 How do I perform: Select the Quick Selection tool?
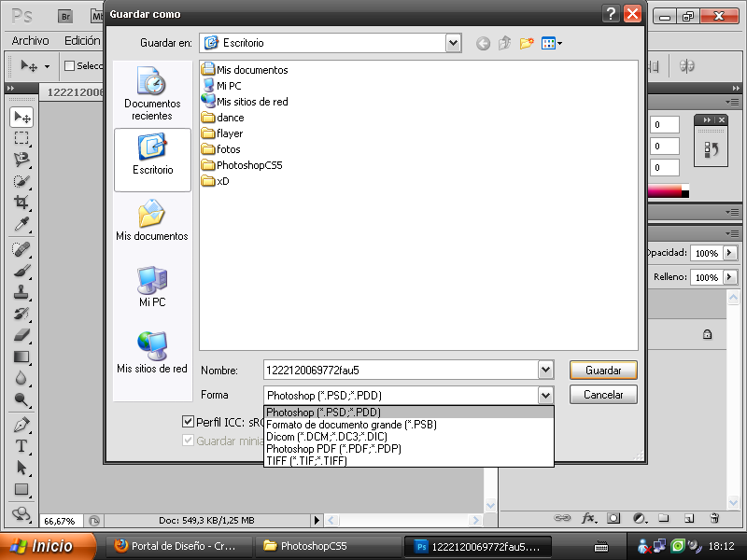(x=21, y=181)
